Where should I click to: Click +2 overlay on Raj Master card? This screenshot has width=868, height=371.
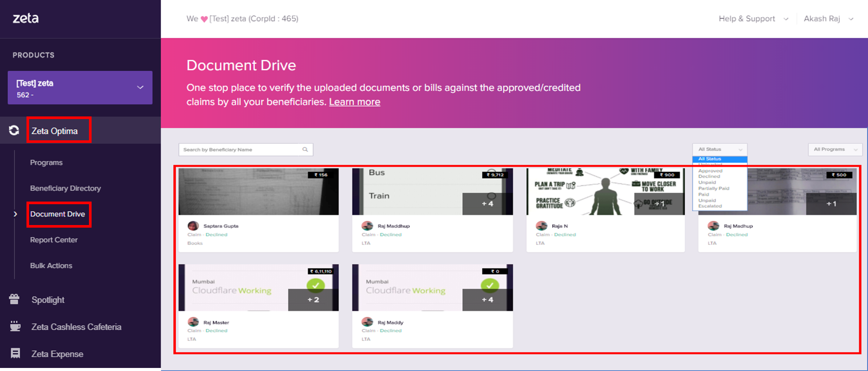click(x=313, y=300)
